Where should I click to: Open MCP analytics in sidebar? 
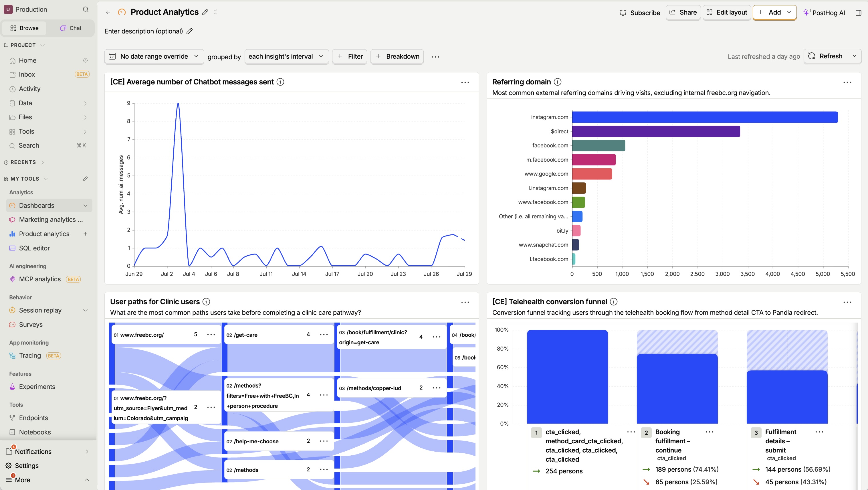pyautogui.click(x=49, y=279)
